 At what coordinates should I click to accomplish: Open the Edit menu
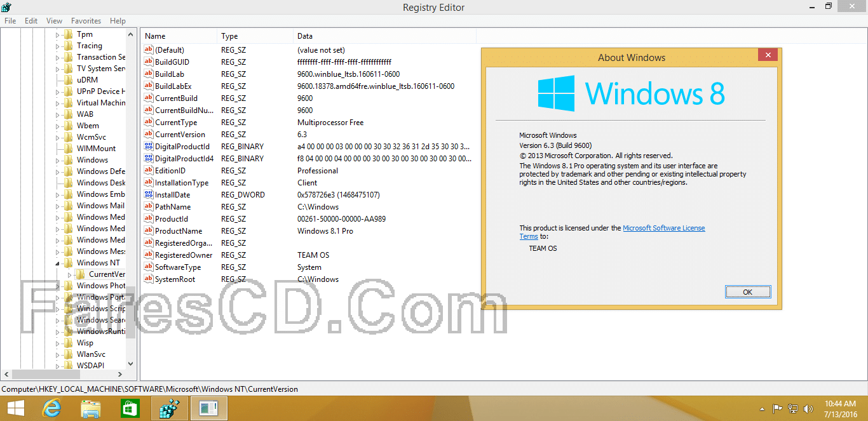[31, 21]
